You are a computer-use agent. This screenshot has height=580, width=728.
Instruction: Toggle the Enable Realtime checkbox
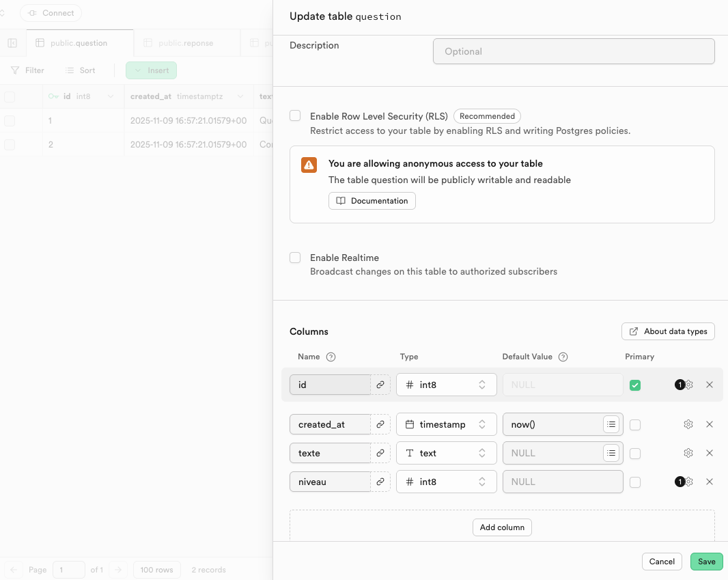pyautogui.click(x=295, y=258)
